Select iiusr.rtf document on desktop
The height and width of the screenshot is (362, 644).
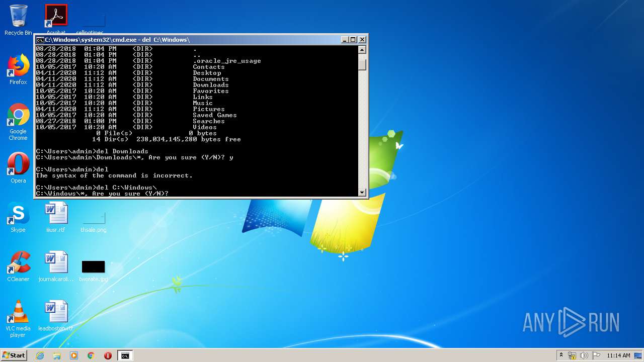pos(56,217)
